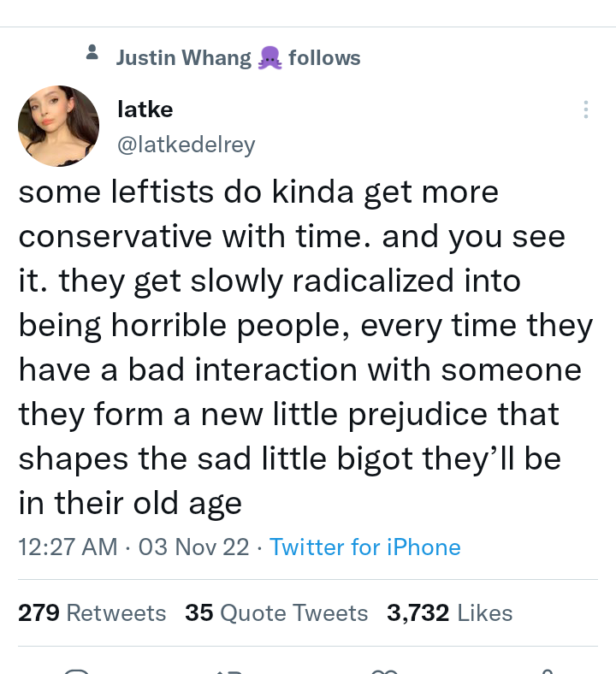The image size is (616, 674).
Task: Tap the share icon below the tweet
Action: point(546,671)
